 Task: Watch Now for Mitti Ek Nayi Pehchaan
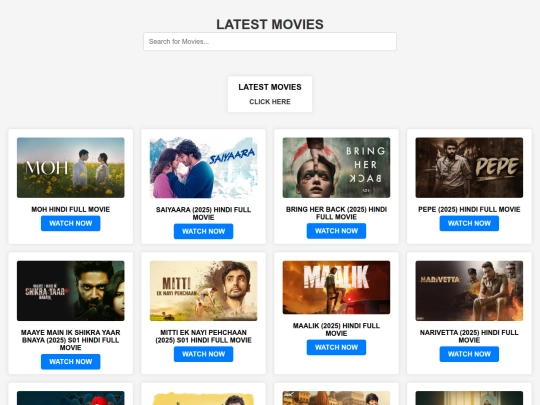pos(204,354)
